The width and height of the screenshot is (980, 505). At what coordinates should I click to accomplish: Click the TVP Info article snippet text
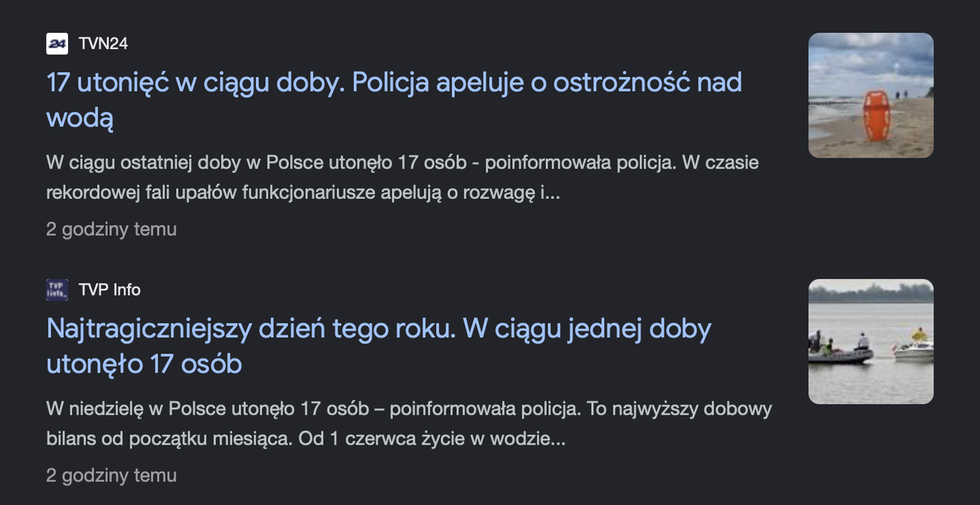coord(409,424)
